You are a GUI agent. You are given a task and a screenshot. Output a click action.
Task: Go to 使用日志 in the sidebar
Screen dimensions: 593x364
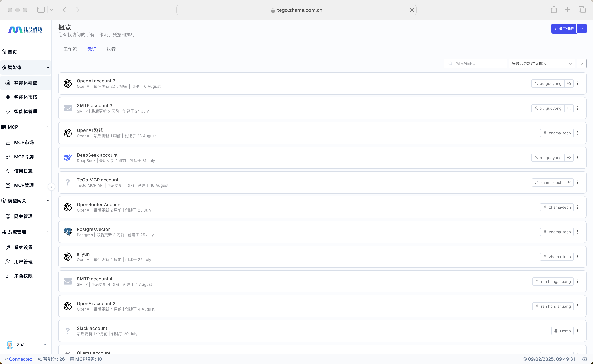coord(23,171)
